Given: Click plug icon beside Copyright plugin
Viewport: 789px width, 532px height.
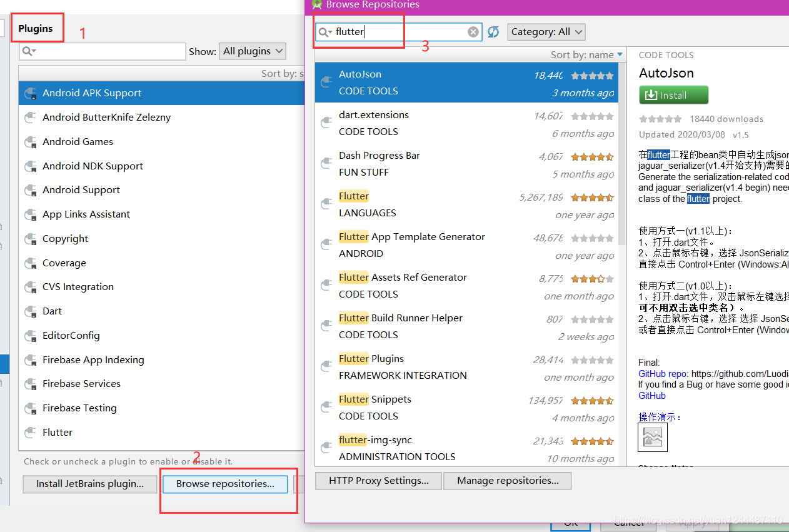Looking at the screenshot, I should [x=31, y=239].
